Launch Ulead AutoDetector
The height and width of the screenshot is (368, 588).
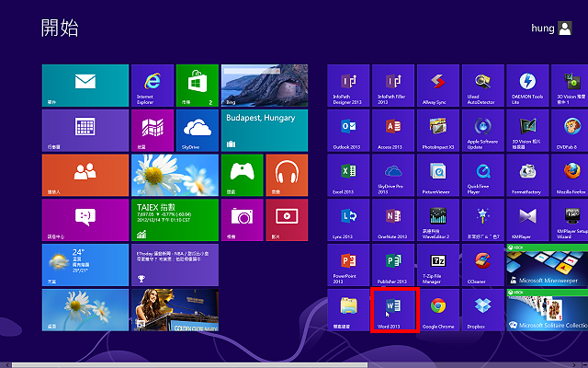(483, 86)
